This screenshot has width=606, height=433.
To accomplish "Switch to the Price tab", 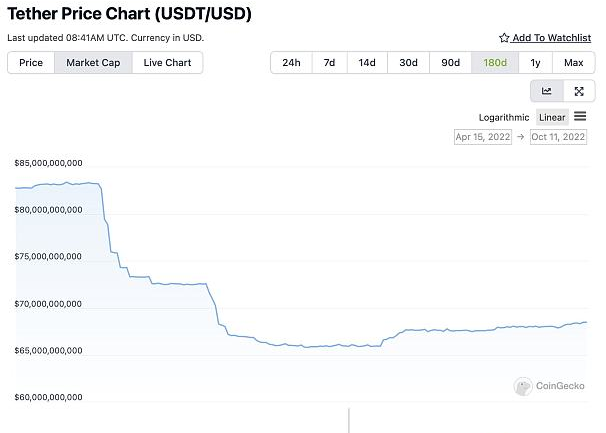I will point(31,63).
